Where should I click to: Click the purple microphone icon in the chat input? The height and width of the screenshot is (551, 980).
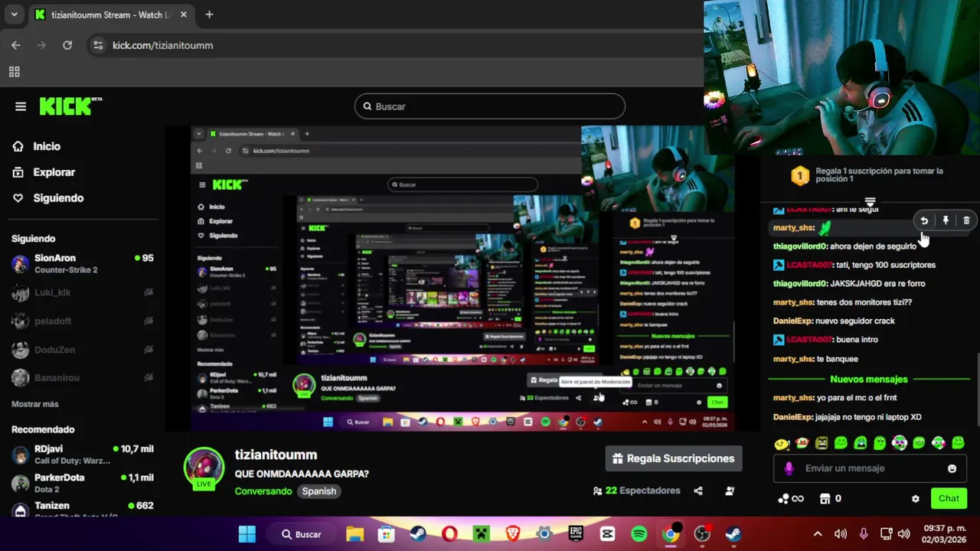789,468
